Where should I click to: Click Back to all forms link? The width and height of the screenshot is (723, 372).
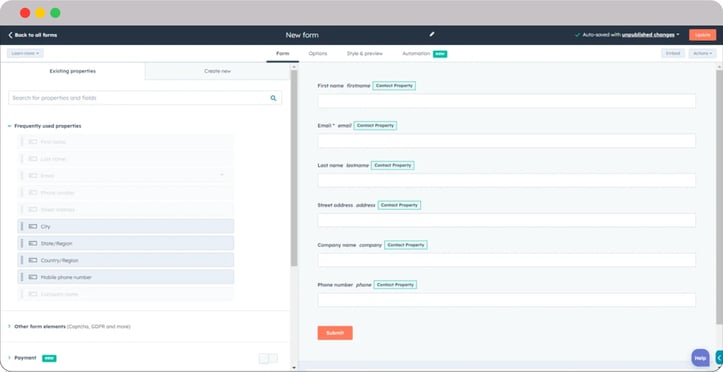coord(32,35)
